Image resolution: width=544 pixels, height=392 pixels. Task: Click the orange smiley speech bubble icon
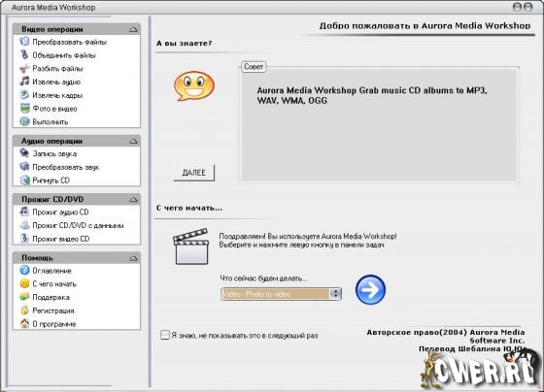(x=194, y=86)
